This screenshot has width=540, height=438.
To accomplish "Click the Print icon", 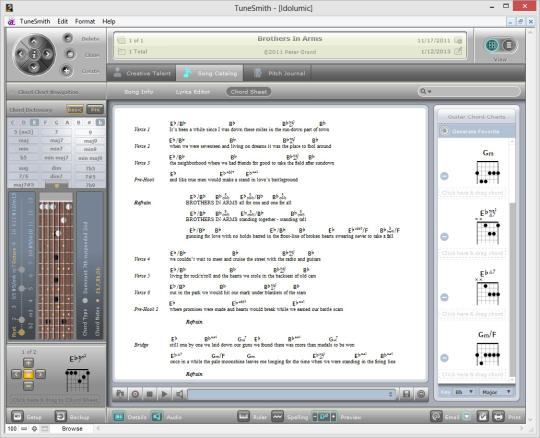I will (x=498, y=416).
